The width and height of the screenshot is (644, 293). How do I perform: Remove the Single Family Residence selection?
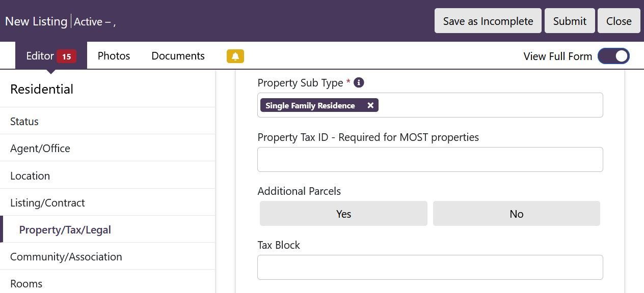click(370, 105)
